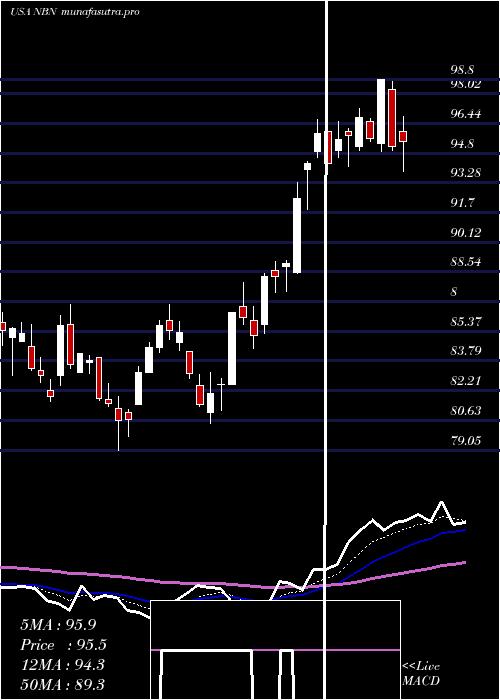Click the '5MA : 95.9' reading

pyautogui.click(x=58, y=625)
